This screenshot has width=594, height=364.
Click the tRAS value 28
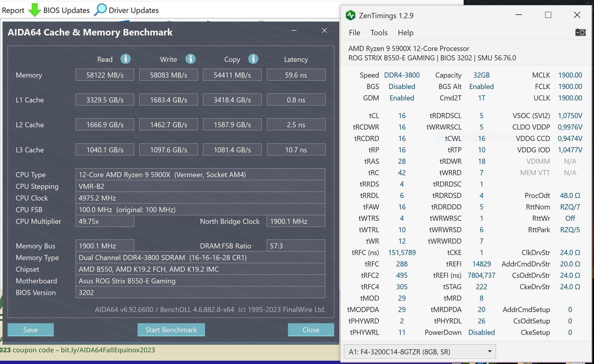tap(402, 161)
